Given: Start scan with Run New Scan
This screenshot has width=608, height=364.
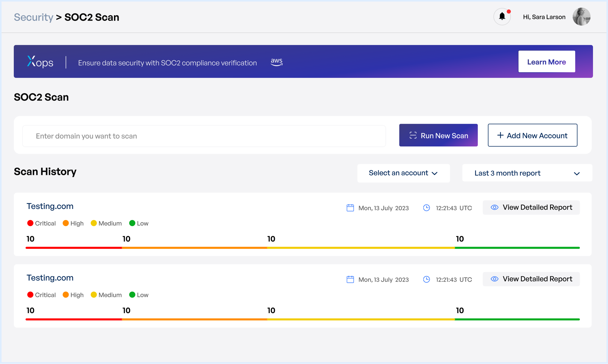Looking at the screenshot, I should pos(438,135).
